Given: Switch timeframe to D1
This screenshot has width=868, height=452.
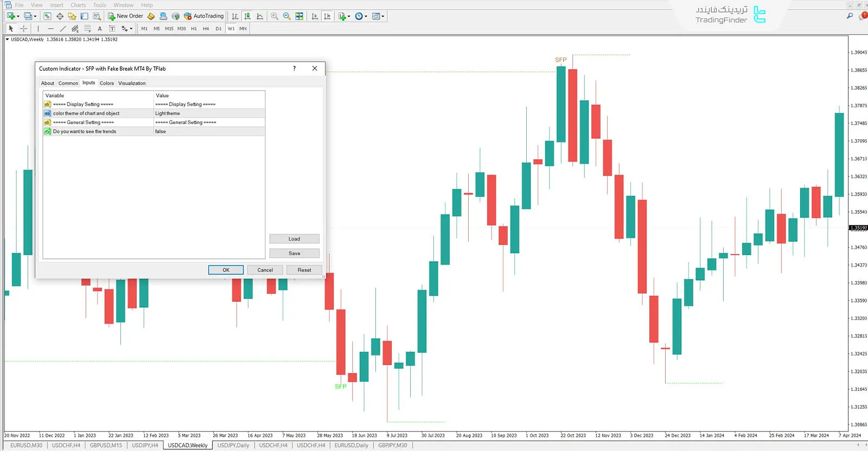Looking at the screenshot, I should (219, 29).
